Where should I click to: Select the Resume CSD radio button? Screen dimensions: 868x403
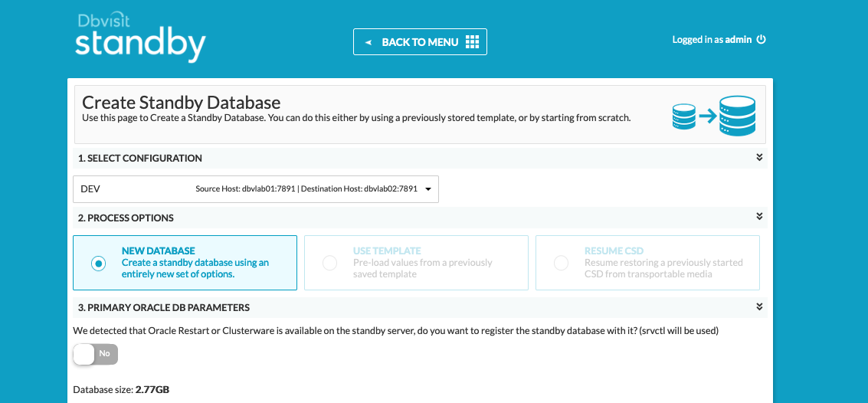pos(562,264)
